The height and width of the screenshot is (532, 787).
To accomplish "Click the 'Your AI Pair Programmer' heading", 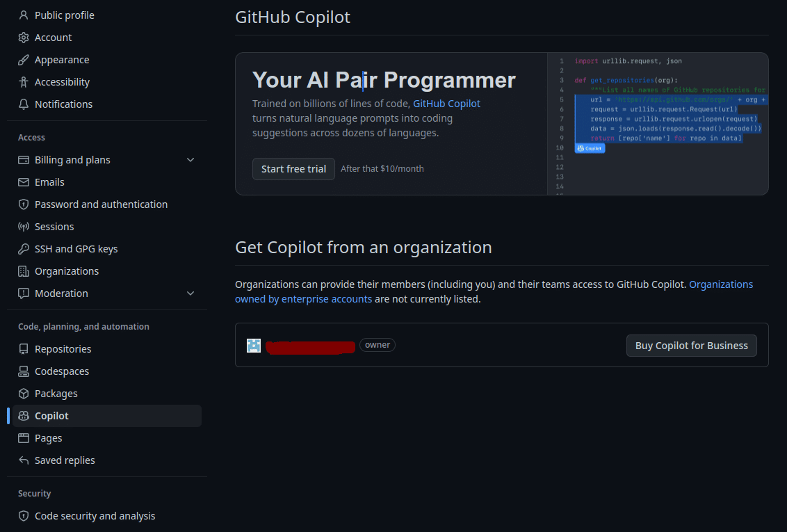I will [x=384, y=80].
